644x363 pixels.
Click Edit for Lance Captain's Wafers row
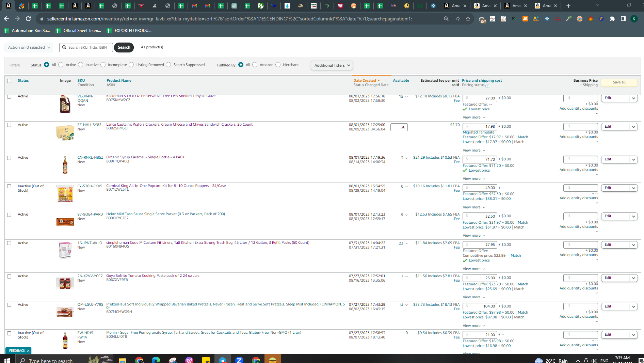pos(615,127)
